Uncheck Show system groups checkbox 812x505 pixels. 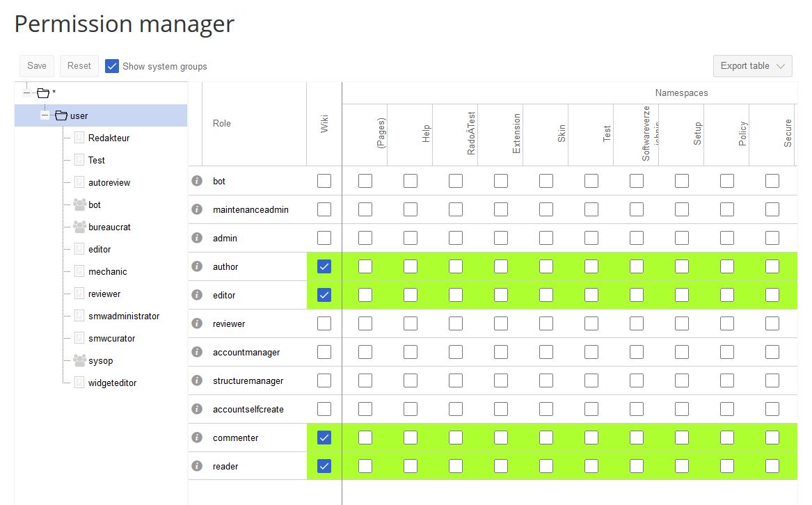coord(112,66)
